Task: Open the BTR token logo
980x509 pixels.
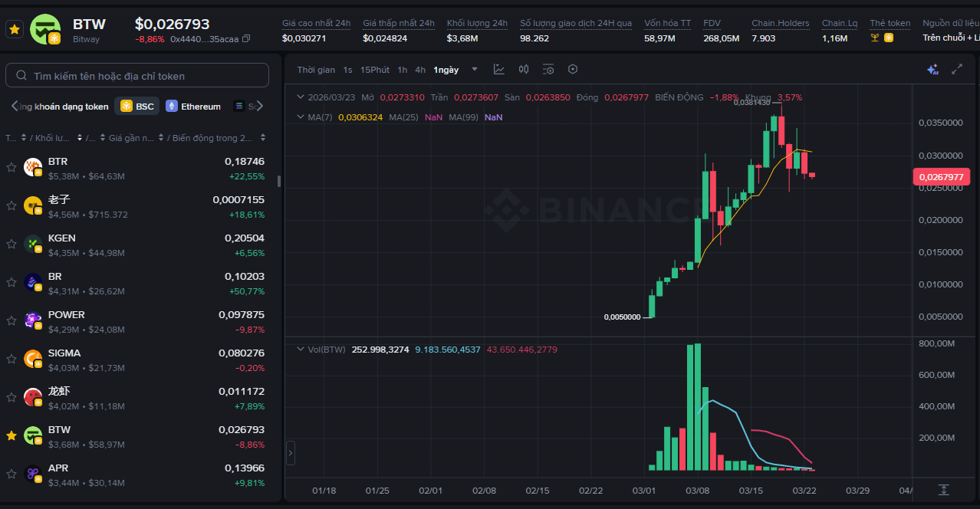Action: pos(33,167)
